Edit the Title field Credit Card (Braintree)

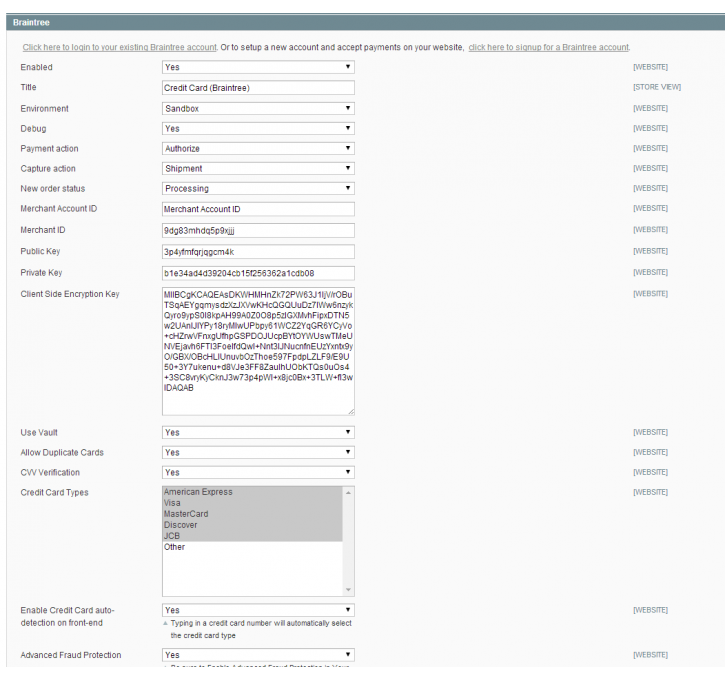coord(258,88)
